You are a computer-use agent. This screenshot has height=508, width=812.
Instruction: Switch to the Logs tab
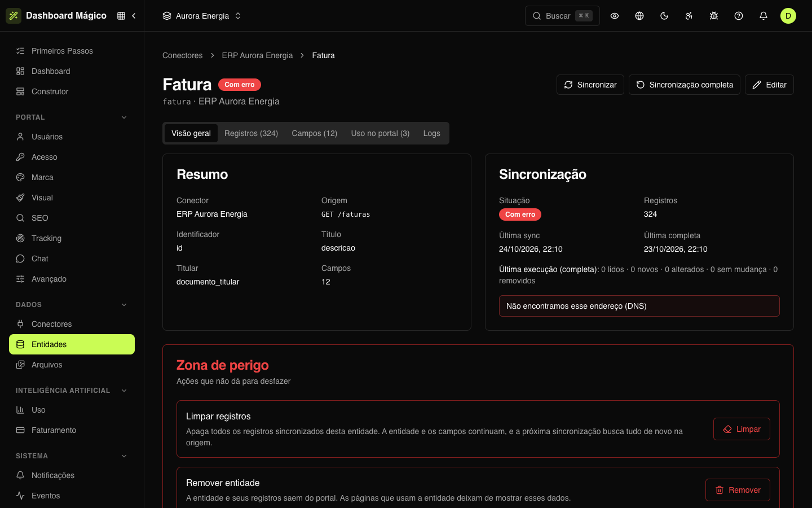pos(432,133)
